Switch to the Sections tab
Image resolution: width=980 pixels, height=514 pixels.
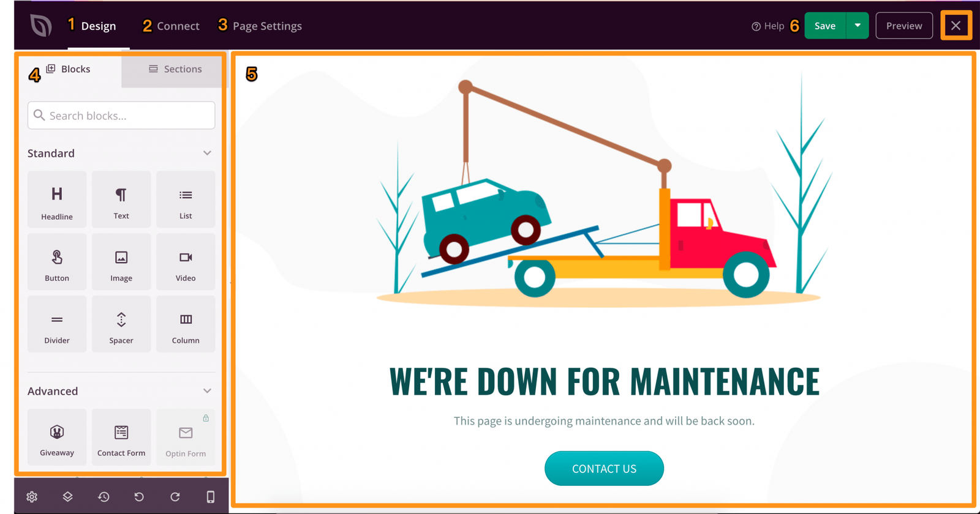(175, 69)
